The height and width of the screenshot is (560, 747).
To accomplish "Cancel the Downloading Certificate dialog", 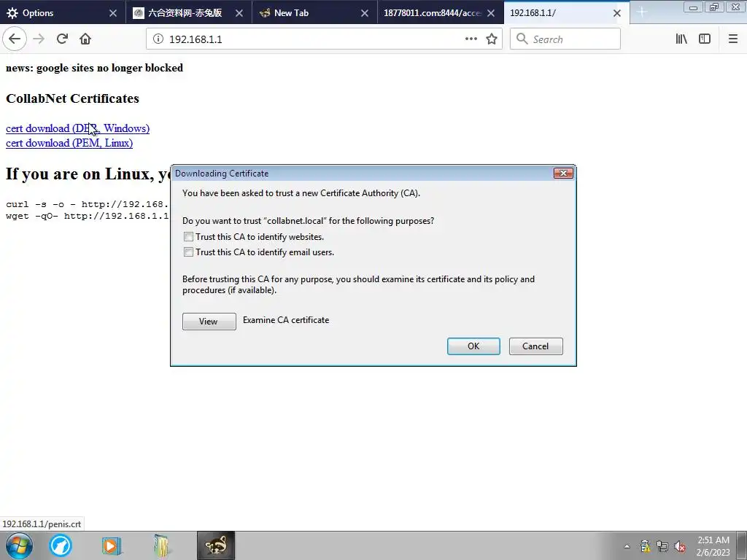I will coord(536,346).
